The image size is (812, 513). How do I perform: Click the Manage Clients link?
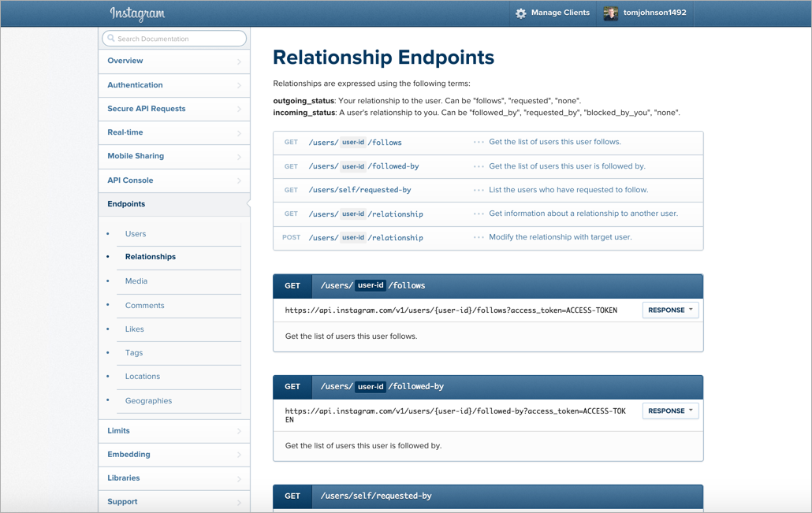[x=560, y=13]
